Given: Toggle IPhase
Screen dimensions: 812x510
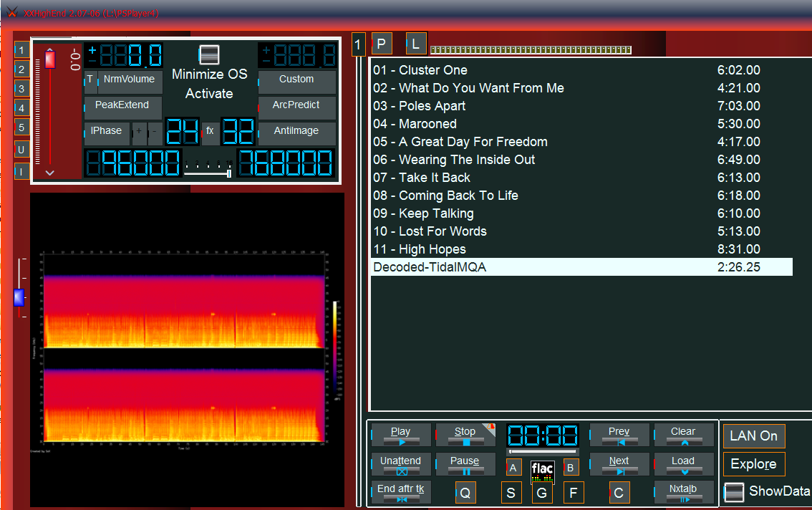Looking at the screenshot, I should pyautogui.click(x=107, y=133).
